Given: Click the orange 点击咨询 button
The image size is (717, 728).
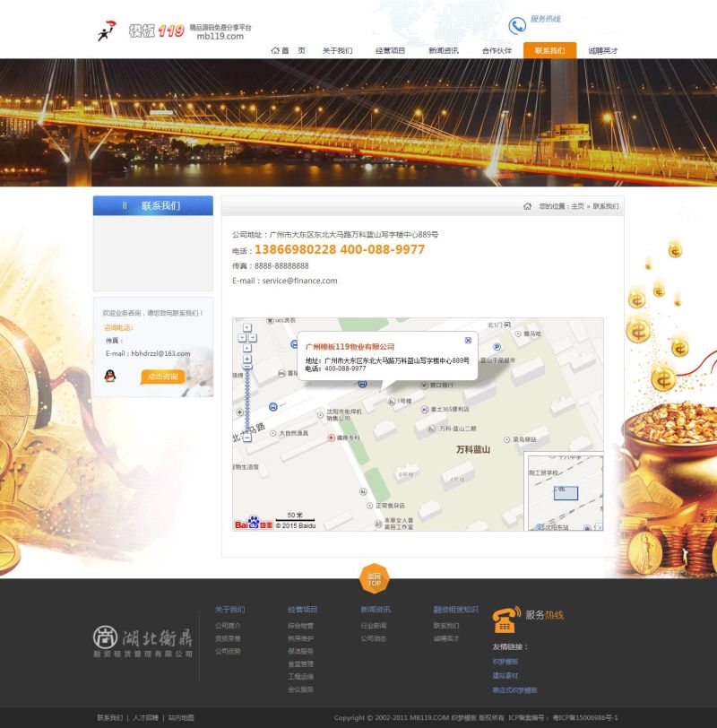Looking at the screenshot, I should pyautogui.click(x=162, y=377).
